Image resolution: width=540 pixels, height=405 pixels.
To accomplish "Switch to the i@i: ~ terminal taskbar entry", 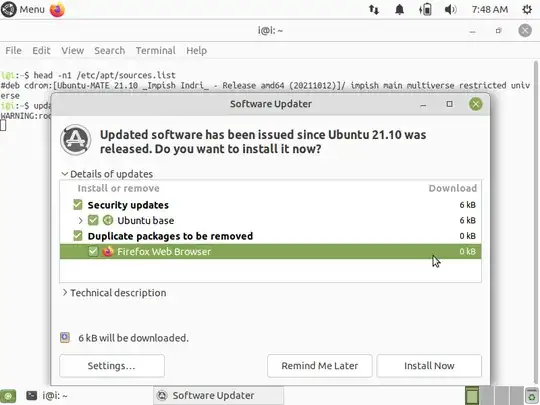I will click(47, 396).
